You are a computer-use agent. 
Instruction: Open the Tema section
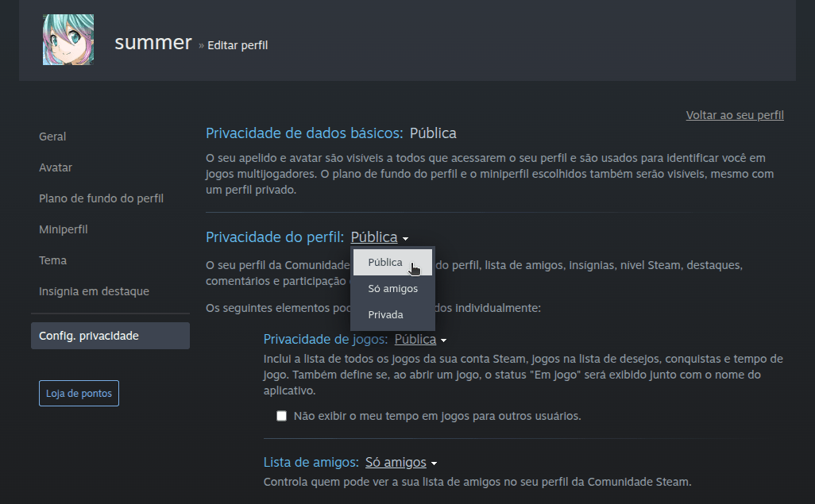[52, 260]
